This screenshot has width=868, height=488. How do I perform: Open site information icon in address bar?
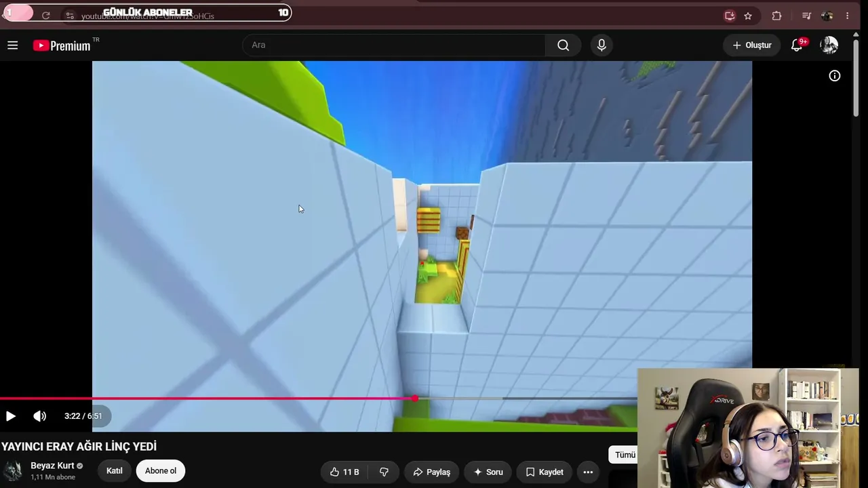pos(70,16)
